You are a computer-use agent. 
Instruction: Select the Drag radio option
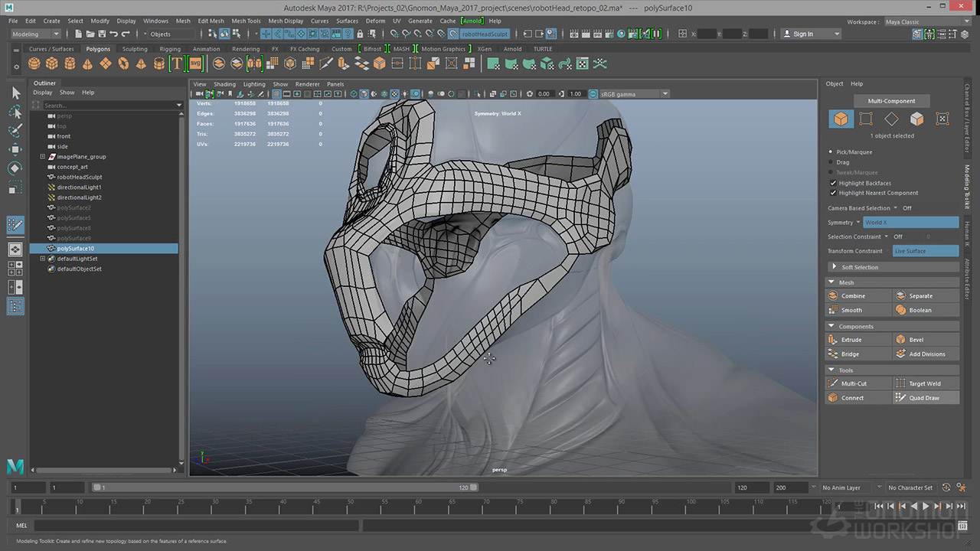coord(831,162)
